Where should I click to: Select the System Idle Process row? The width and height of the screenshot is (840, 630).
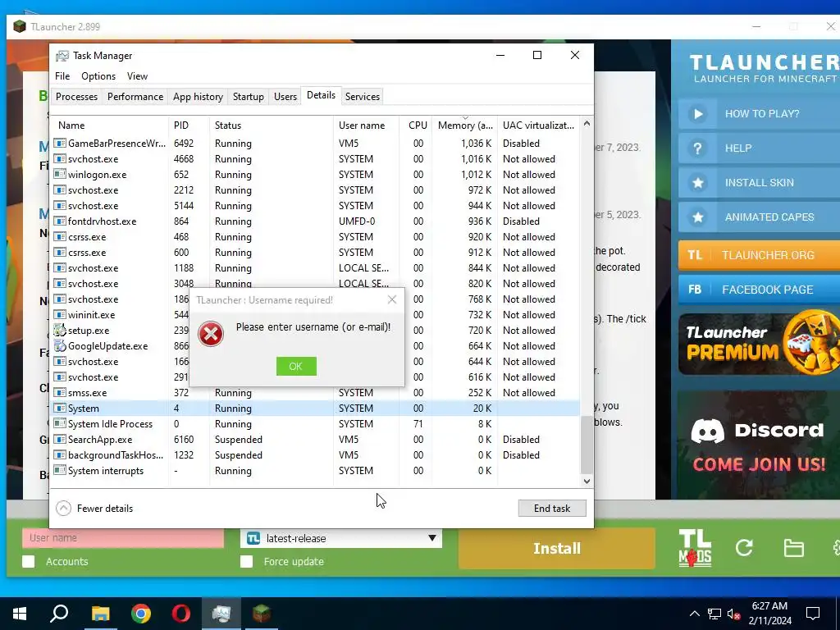(x=315, y=424)
